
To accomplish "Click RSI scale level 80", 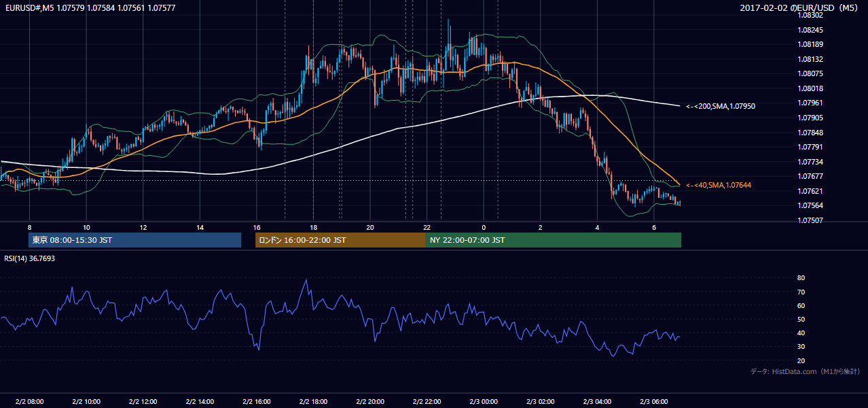I will 801,278.
